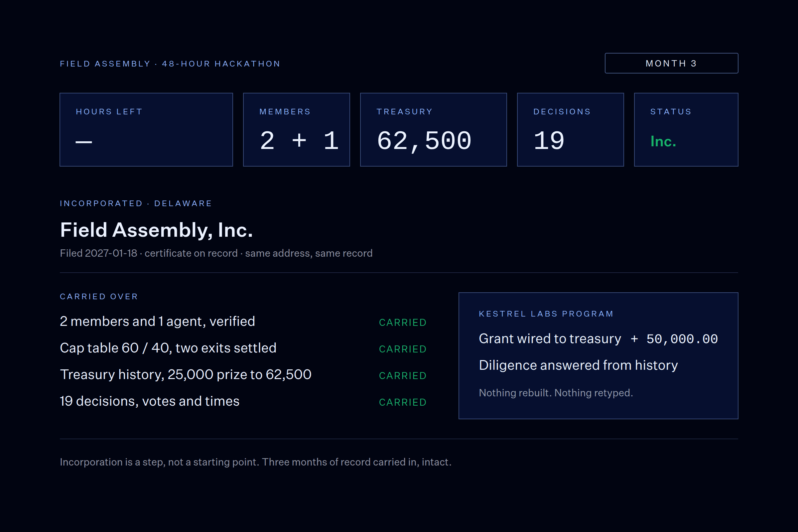Screen dimensions: 798x532
Task: Open the MEMBERS card showing 2 + 1
Action: [296, 130]
